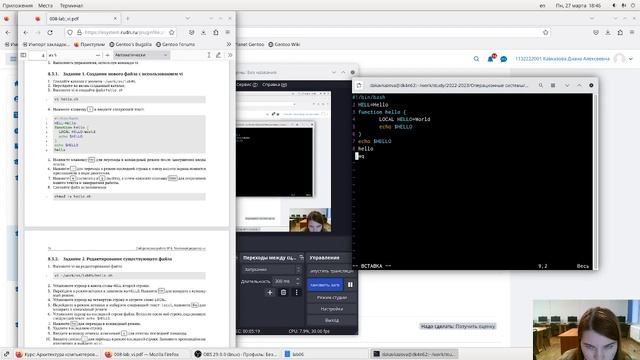Toggle the PDF viewer sidebar

pos(23,55)
